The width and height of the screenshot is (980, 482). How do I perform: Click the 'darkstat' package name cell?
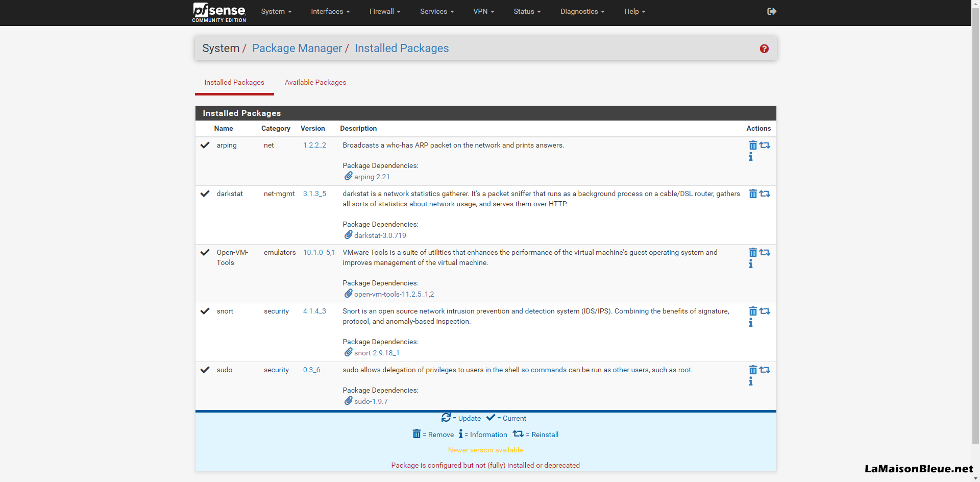tap(230, 194)
